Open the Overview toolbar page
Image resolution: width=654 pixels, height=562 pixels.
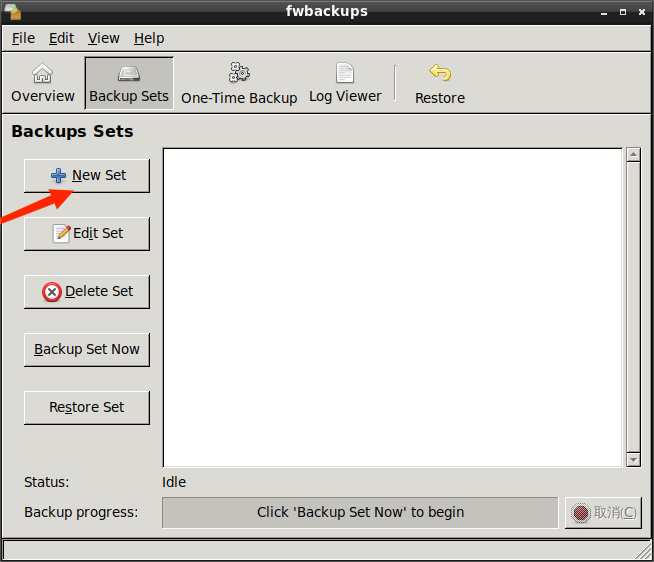click(x=43, y=84)
